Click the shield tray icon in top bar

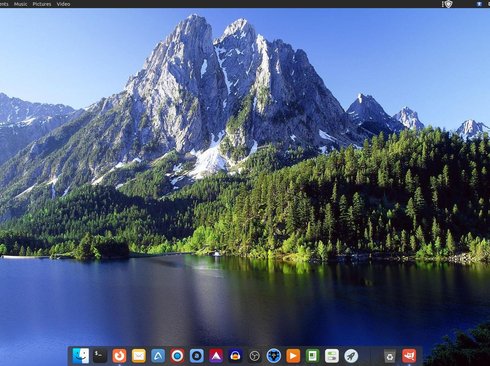tap(448, 4)
